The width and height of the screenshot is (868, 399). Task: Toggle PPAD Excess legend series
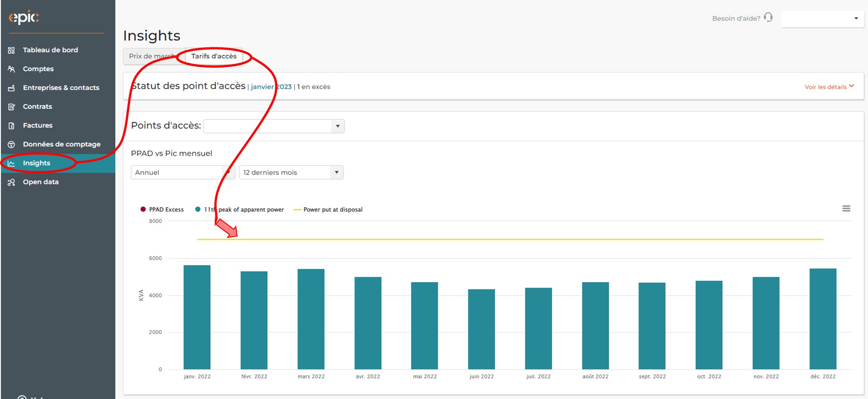162,210
